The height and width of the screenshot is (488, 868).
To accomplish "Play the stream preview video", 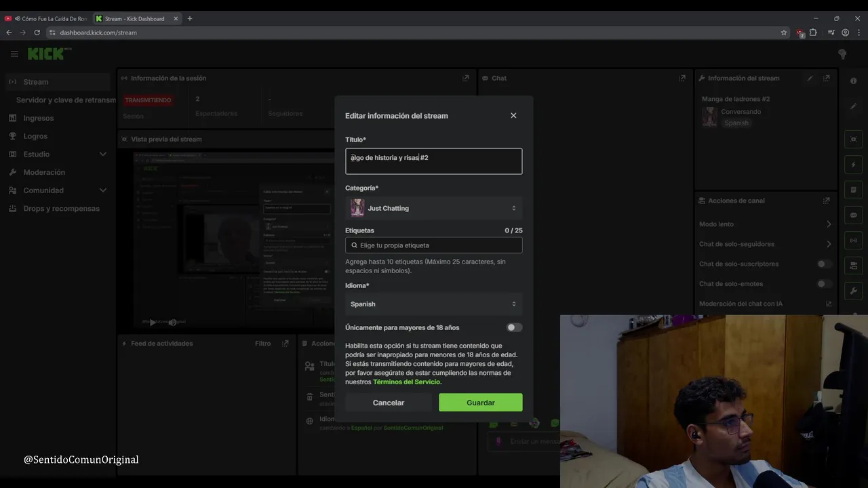I will point(153,323).
